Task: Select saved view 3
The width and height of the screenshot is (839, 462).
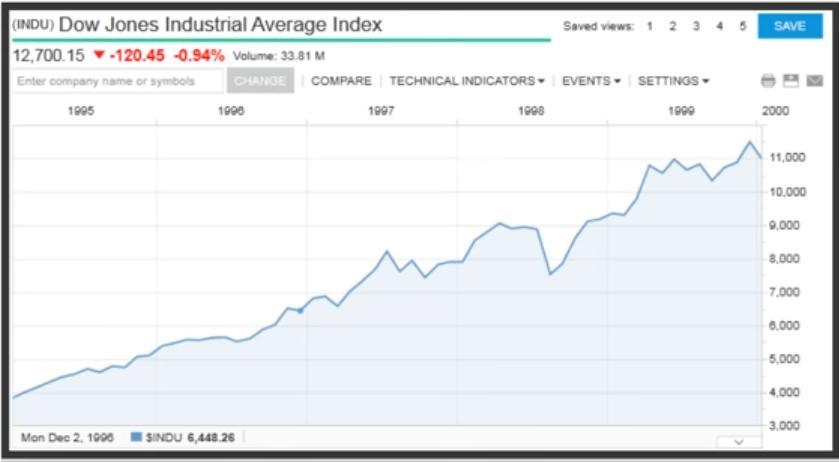Action: point(696,26)
